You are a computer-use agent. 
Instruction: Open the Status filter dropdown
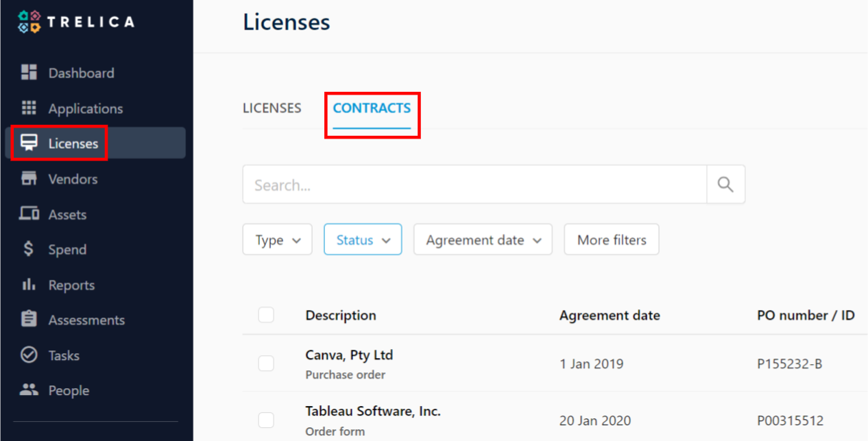tap(363, 240)
